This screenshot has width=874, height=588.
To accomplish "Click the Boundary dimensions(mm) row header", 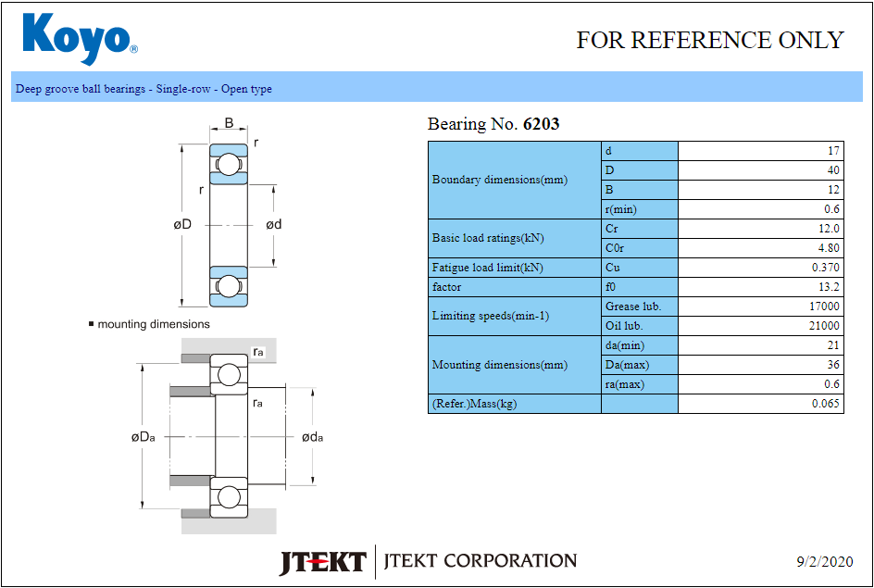I will tap(500, 180).
